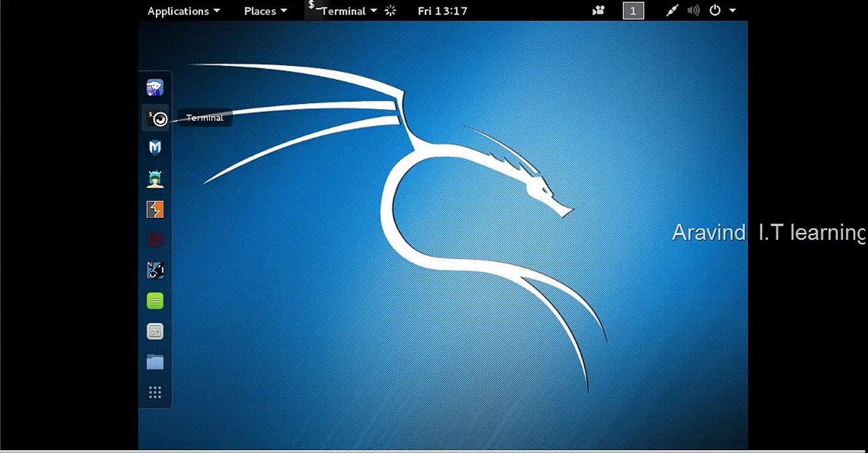Open the Places menu
This screenshot has height=453, width=868.
click(x=265, y=11)
